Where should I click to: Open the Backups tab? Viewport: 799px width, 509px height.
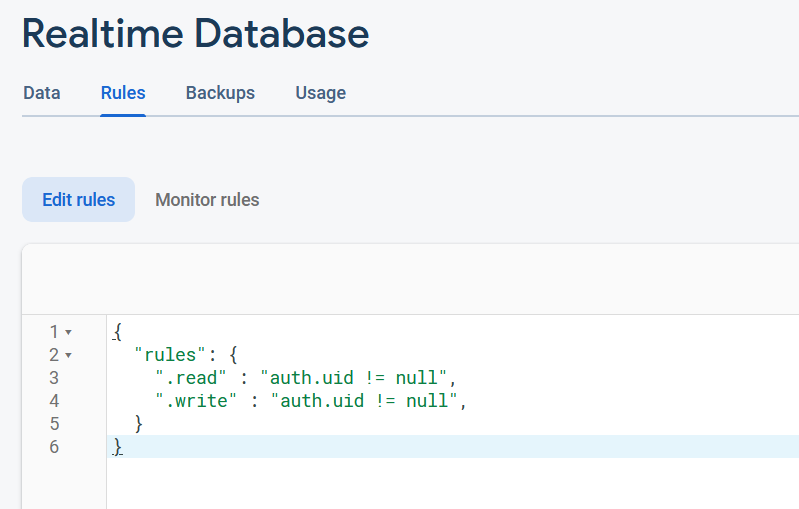tap(220, 93)
